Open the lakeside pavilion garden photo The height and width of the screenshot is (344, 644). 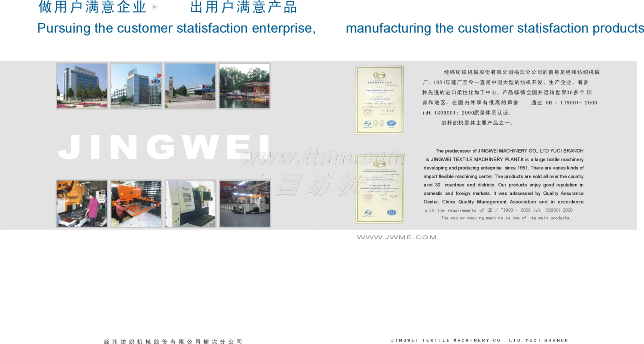tap(245, 86)
